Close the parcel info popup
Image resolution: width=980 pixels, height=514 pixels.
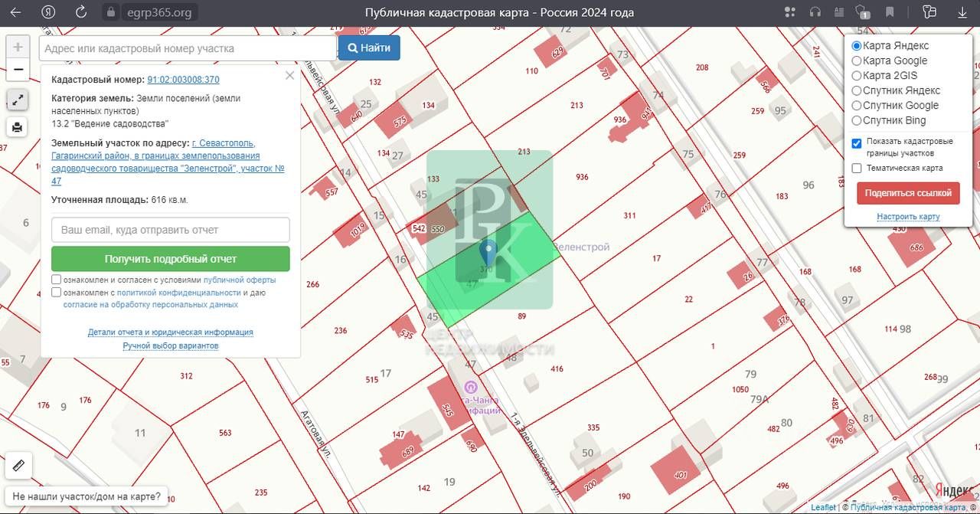[x=289, y=76]
